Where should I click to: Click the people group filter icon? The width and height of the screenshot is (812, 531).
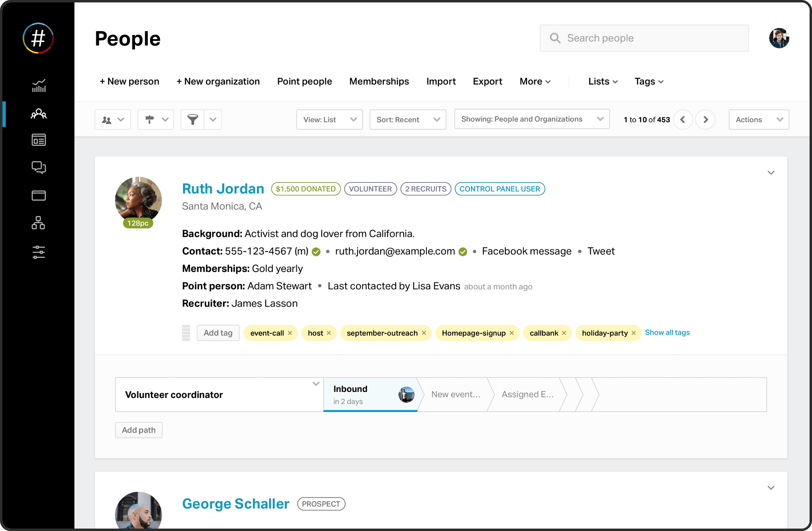point(107,120)
